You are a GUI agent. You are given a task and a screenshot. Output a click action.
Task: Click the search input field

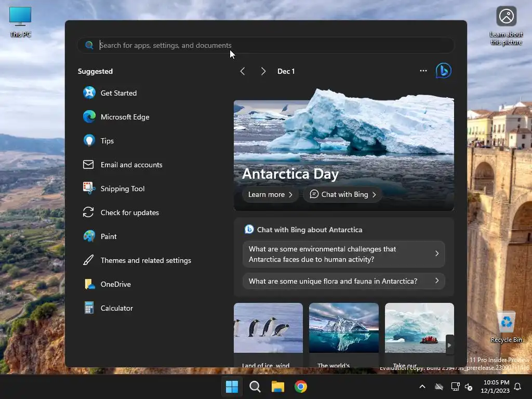(265, 45)
